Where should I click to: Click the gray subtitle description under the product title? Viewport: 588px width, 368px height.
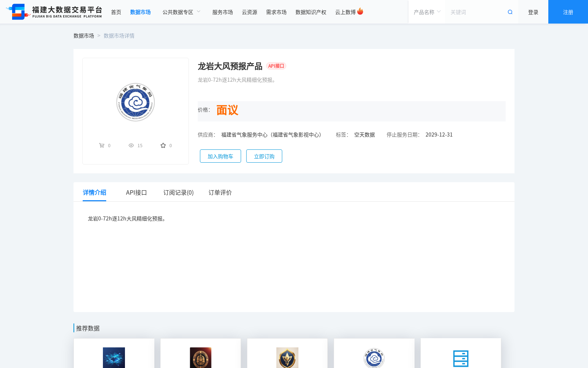[237, 80]
